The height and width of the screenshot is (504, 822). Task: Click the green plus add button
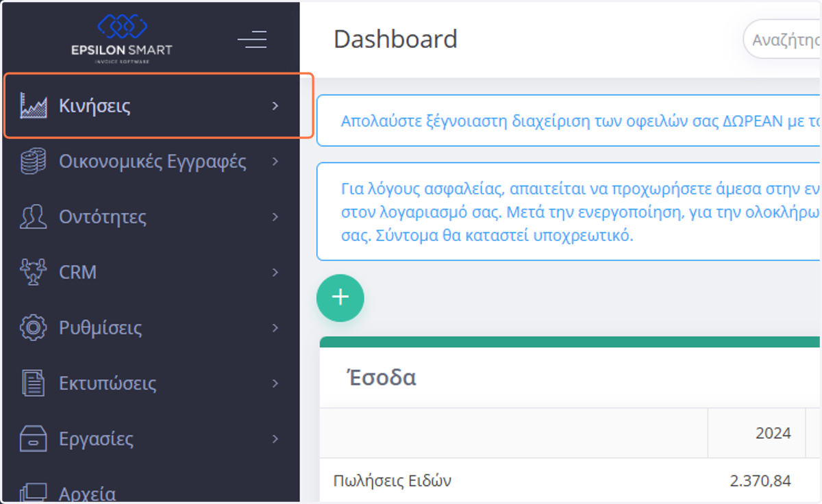tap(340, 298)
